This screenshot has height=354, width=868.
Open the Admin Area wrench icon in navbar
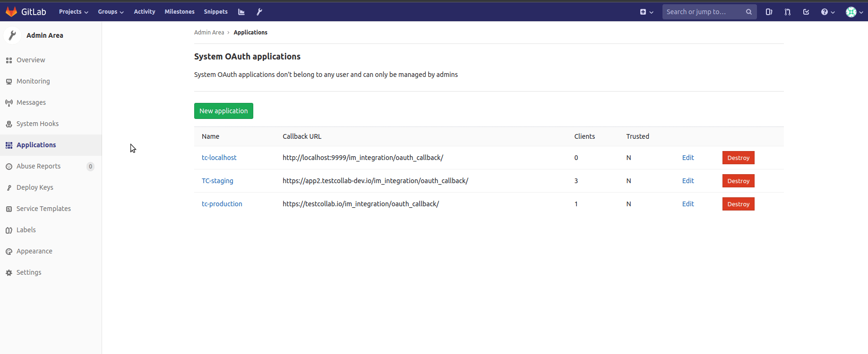tap(259, 12)
